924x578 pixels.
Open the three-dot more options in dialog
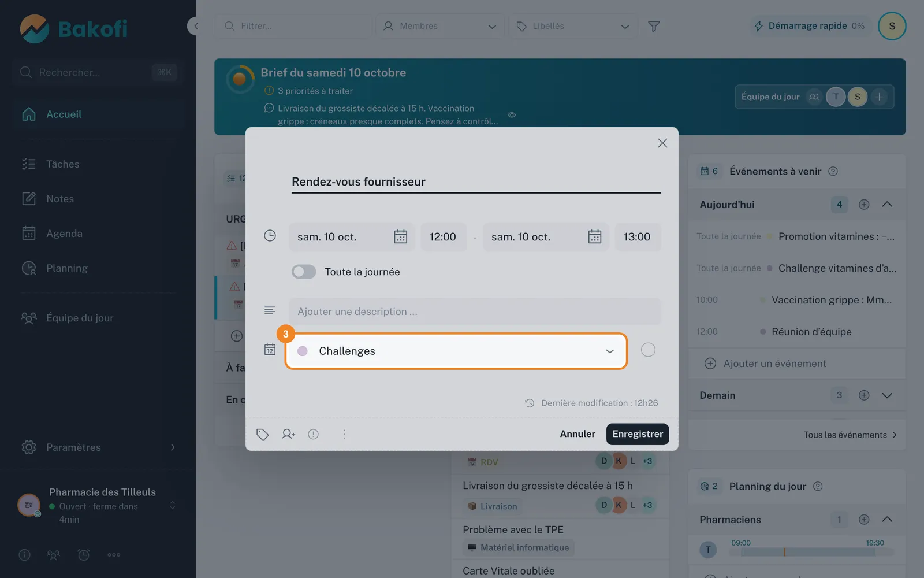344,434
